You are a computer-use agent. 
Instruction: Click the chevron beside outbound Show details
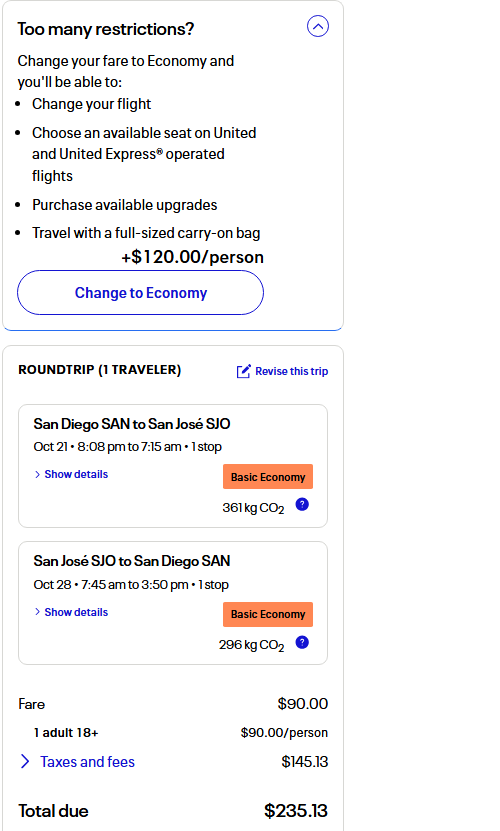pos(37,474)
